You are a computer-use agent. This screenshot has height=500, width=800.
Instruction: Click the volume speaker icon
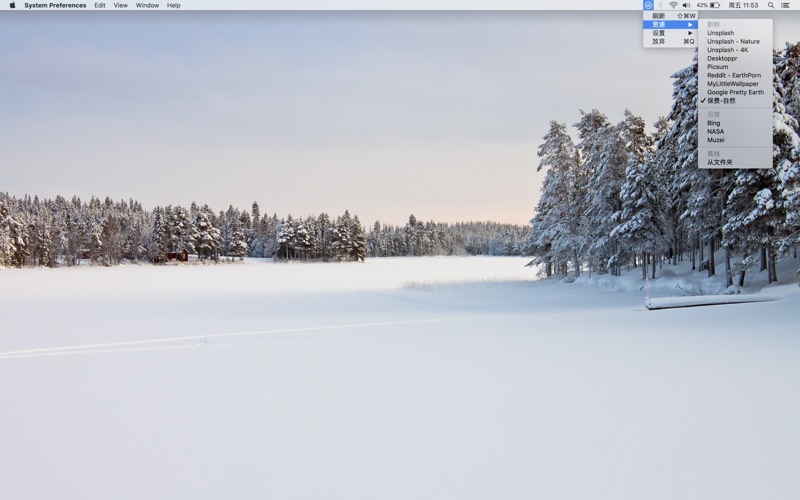tap(687, 5)
